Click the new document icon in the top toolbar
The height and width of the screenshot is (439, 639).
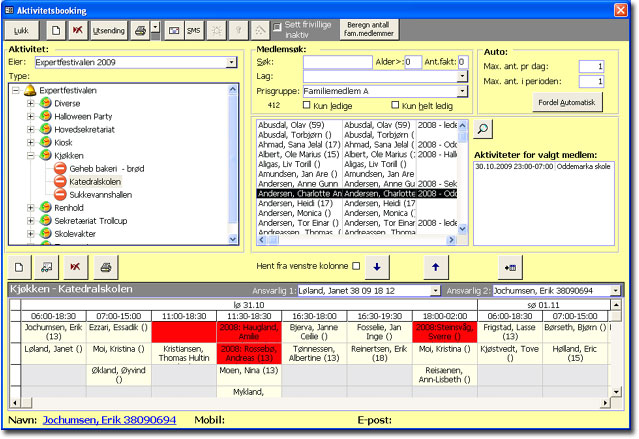pyautogui.click(x=56, y=31)
